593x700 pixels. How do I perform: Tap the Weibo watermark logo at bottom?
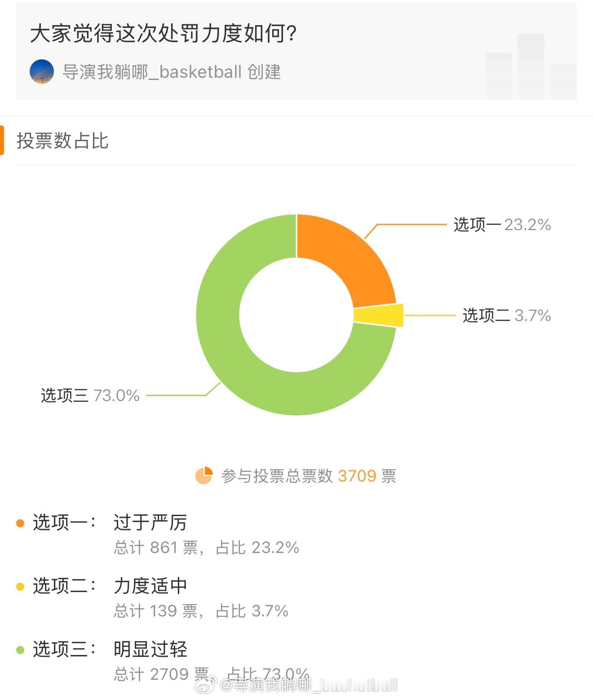tap(207, 684)
